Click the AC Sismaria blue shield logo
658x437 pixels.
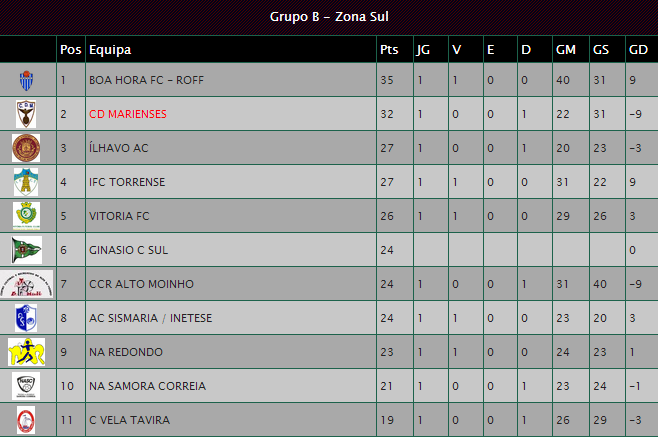coord(26,318)
